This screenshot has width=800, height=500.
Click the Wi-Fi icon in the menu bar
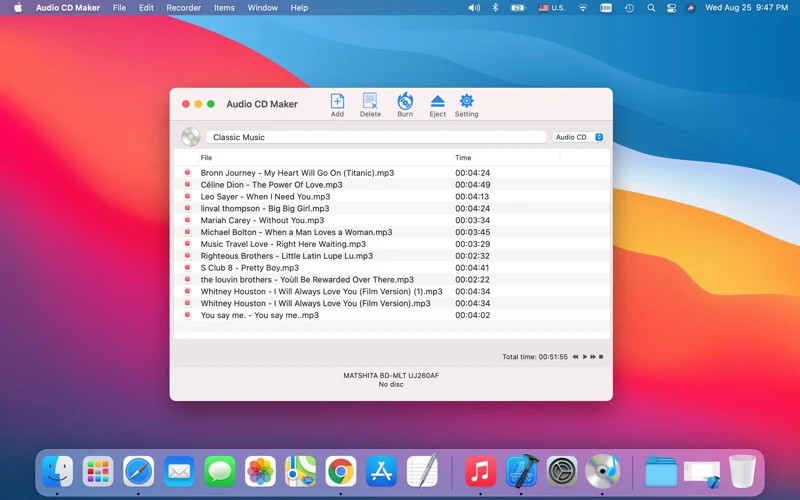[x=583, y=8]
